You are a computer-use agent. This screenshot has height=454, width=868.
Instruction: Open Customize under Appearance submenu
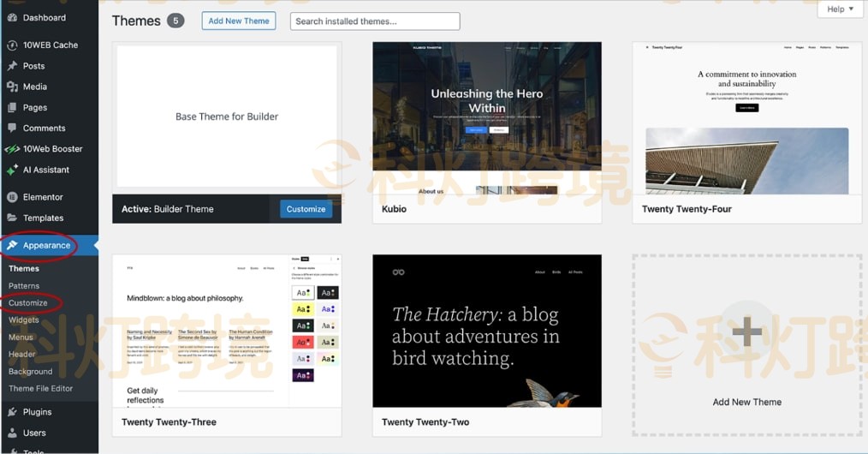[x=28, y=303]
